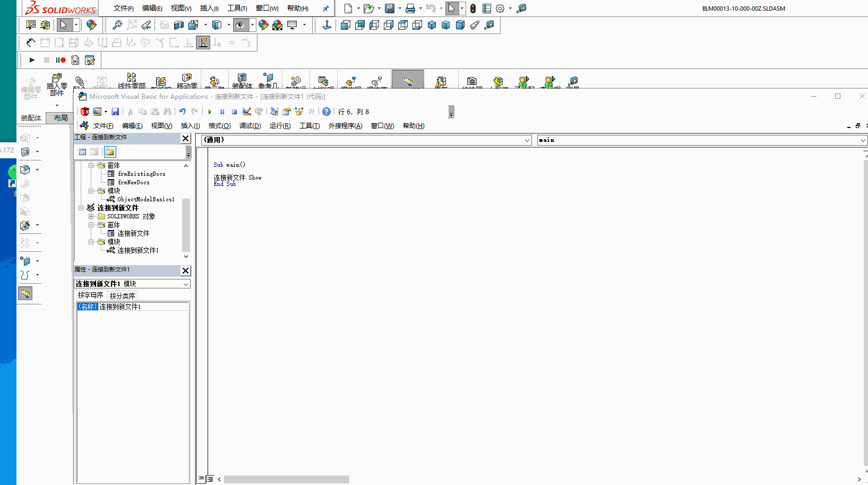Collapse the 窗体 folder above frmExistingDocs
The height and width of the screenshot is (485, 868).
91,165
